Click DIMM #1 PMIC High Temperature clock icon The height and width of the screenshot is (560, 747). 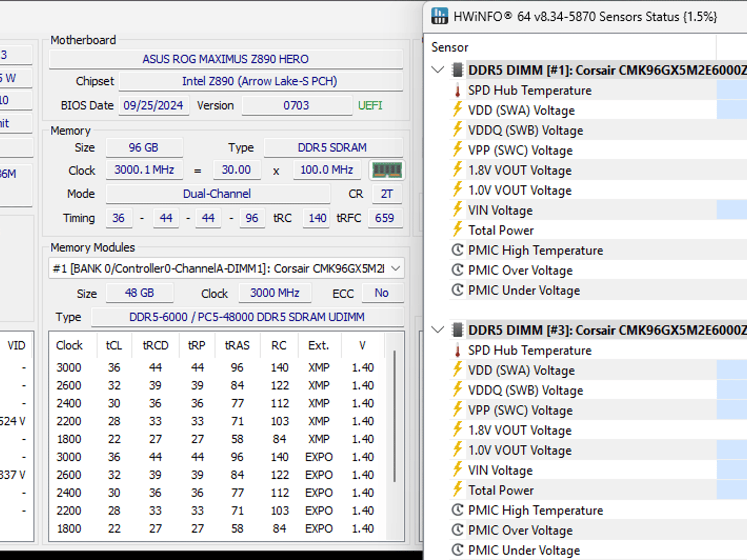click(x=457, y=250)
